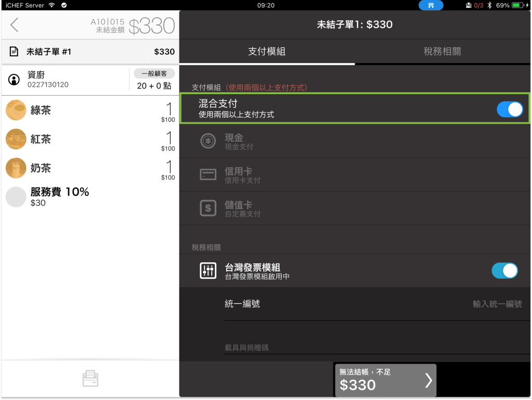Select the cash payment coin icon

point(208,141)
